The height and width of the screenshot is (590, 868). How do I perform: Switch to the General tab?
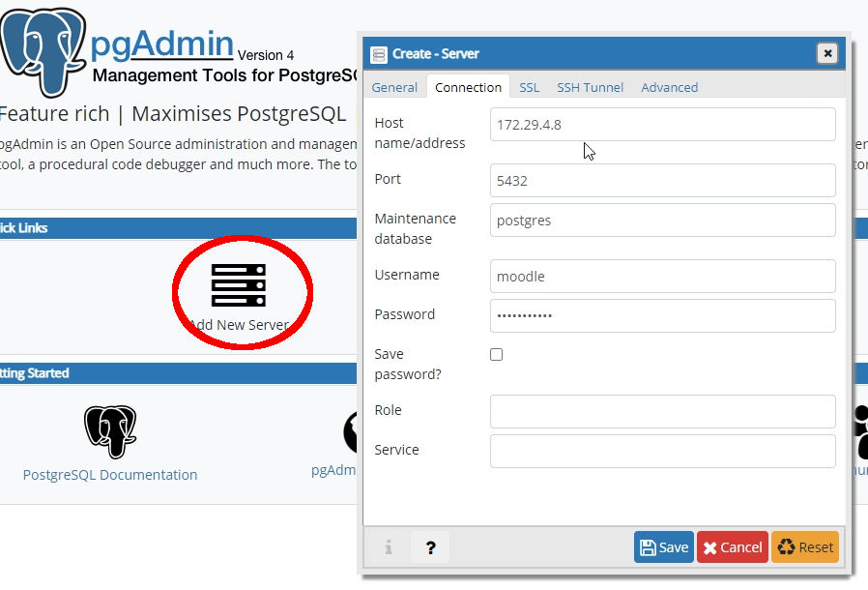[x=394, y=87]
